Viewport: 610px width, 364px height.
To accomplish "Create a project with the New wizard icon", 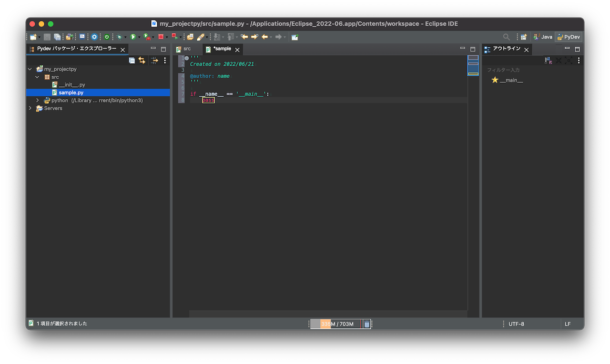I will coord(33,37).
